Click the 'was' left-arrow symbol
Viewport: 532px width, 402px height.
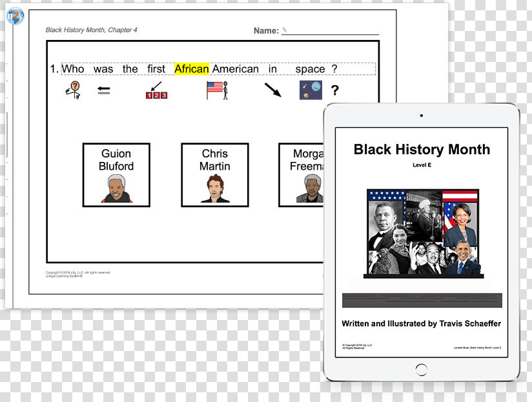click(x=103, y=90)
